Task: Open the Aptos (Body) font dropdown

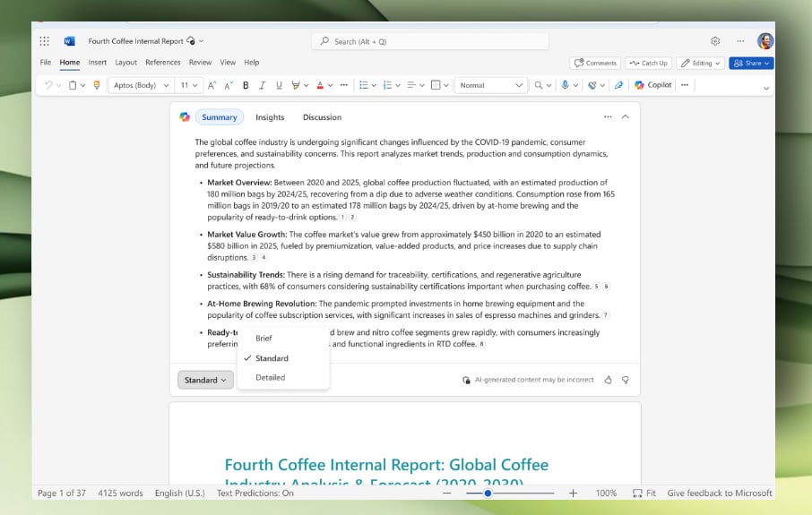Action: 141,85
